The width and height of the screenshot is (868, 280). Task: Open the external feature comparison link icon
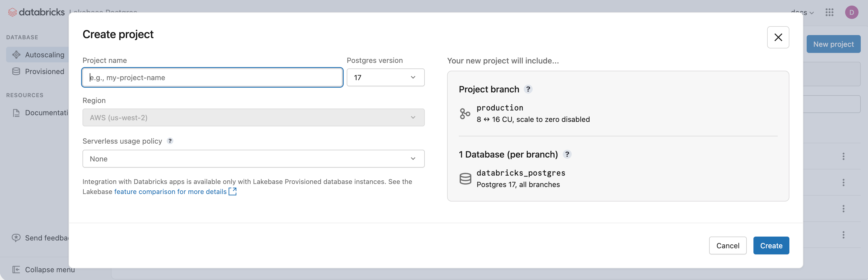click(232, 191)
